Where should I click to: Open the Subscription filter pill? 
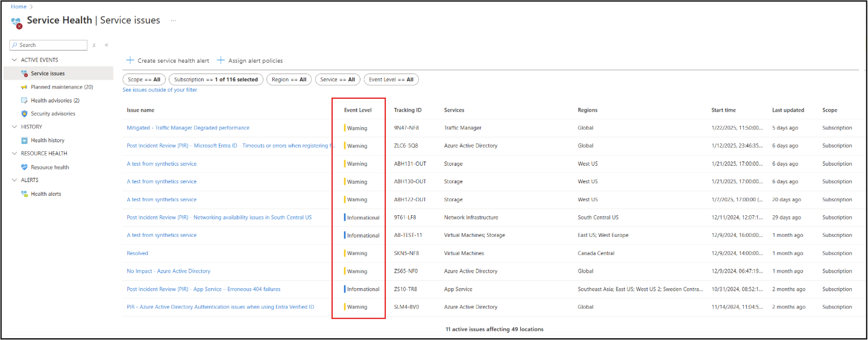point(215,80)
